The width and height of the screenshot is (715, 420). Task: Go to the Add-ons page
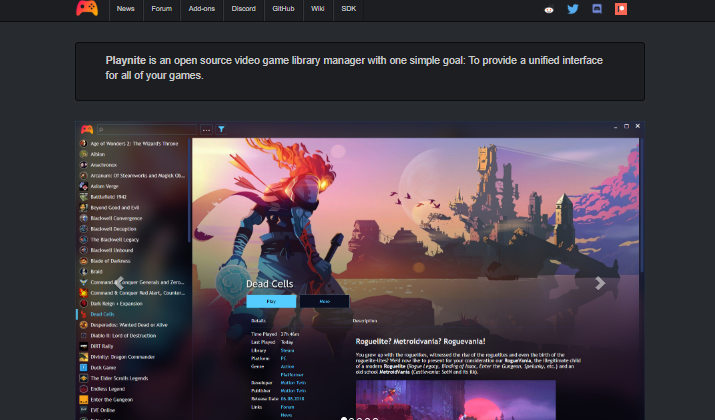[x=202, y=9]
